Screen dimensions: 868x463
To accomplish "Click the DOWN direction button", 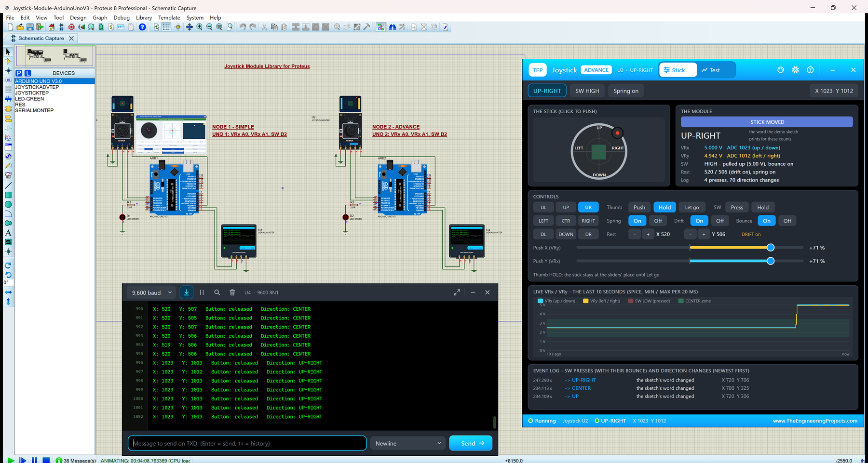I will [566, 234].
